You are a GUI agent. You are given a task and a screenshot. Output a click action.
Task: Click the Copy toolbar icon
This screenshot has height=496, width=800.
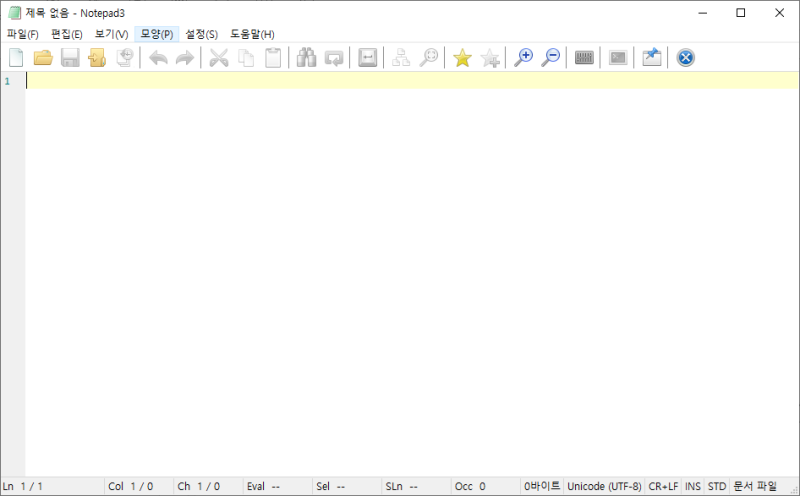pos(246,58)
